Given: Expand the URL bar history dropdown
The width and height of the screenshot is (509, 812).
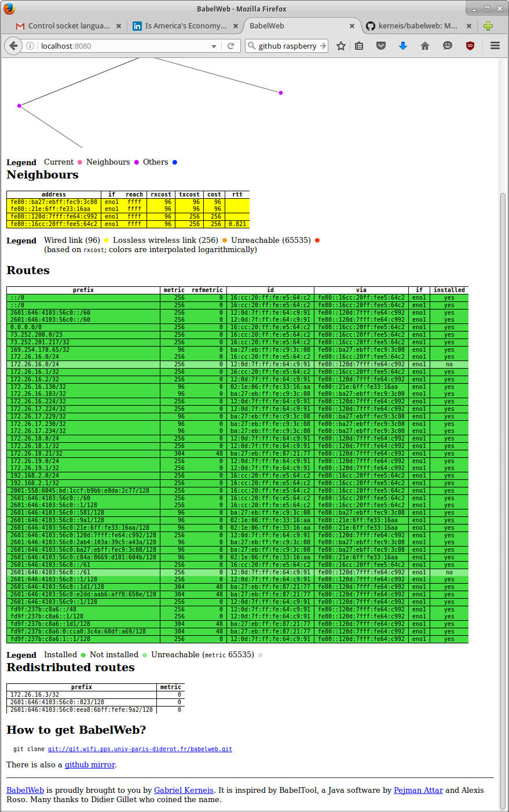Looking at the screenshot, I should point(214,46).
